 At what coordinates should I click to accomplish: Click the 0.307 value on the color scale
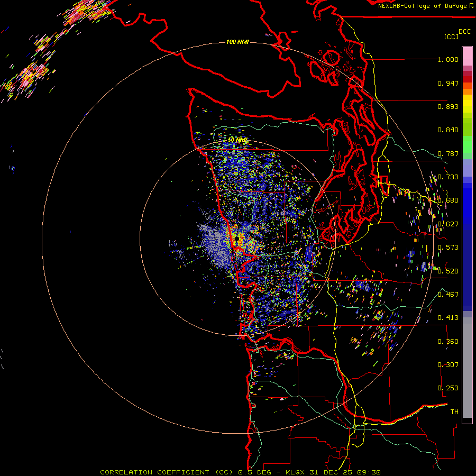pyautogui.click(x=448, y=365)
